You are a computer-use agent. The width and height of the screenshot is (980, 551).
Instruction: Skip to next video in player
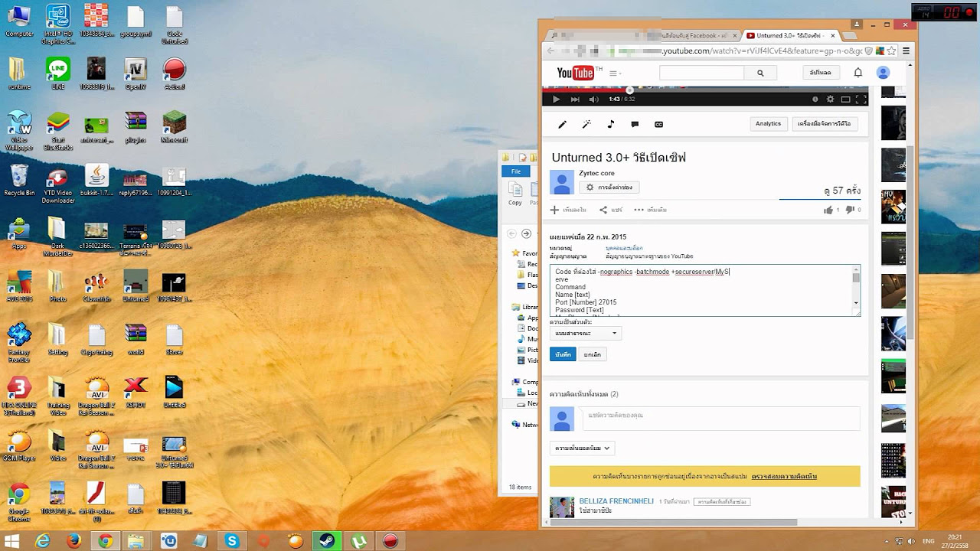coord(575,99)
